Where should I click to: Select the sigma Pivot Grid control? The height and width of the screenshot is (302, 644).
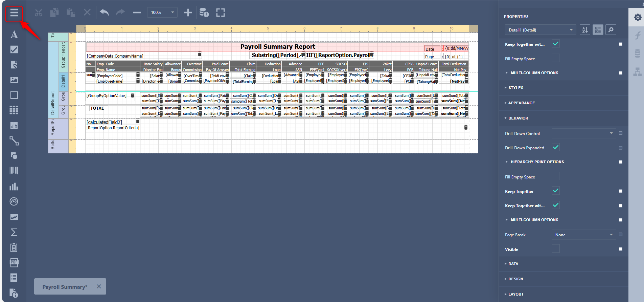tap(14, 232)
